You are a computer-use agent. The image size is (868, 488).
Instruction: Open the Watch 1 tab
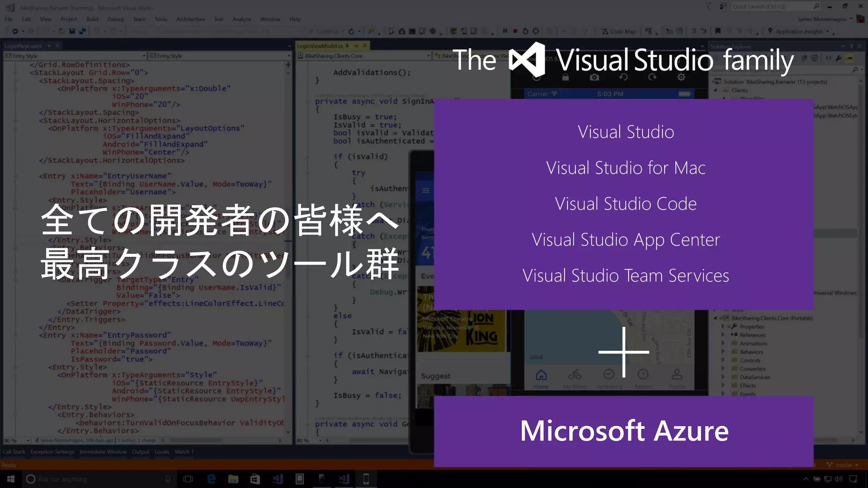pos(184,452)
